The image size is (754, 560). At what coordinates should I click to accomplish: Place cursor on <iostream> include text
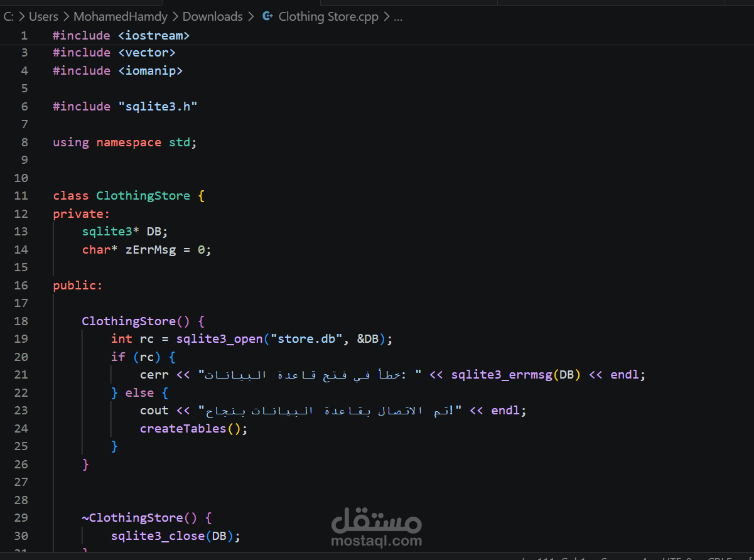coord(154,35)
